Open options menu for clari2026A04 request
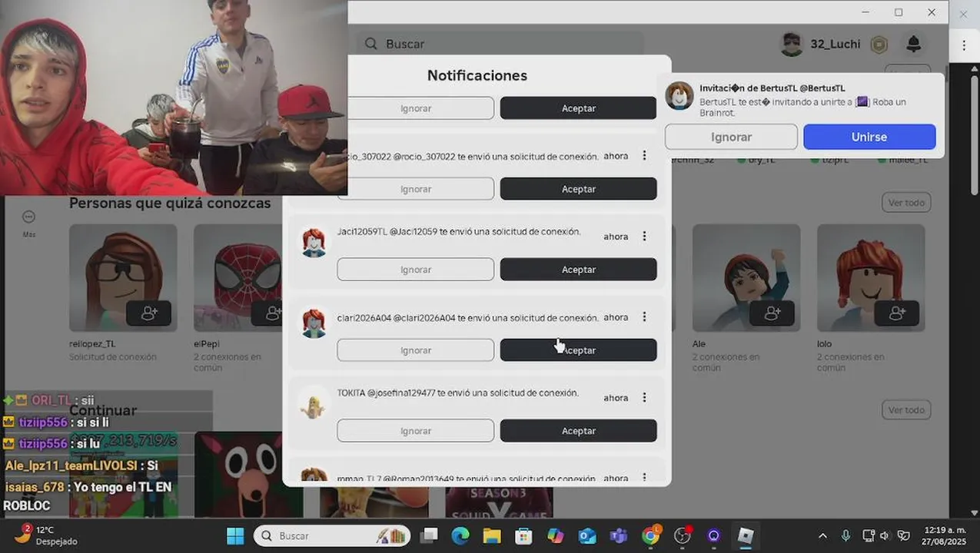 (x=644, y=317)
